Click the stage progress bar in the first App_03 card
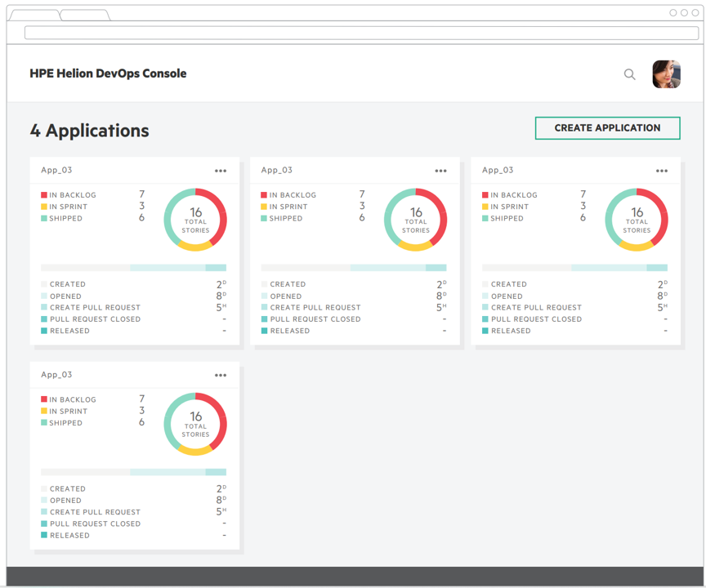 click(133, 268)
